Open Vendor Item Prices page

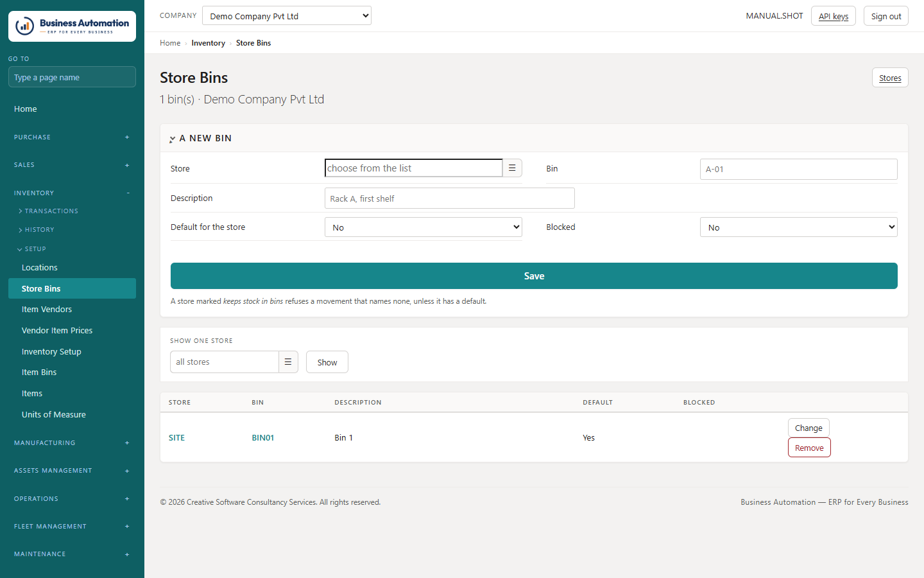click(72, 331)
